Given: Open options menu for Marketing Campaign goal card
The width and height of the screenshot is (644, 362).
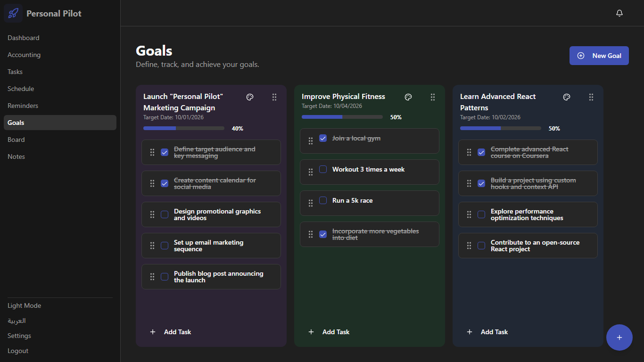Looking at the screenshot, I should click(x=274, y=97).
